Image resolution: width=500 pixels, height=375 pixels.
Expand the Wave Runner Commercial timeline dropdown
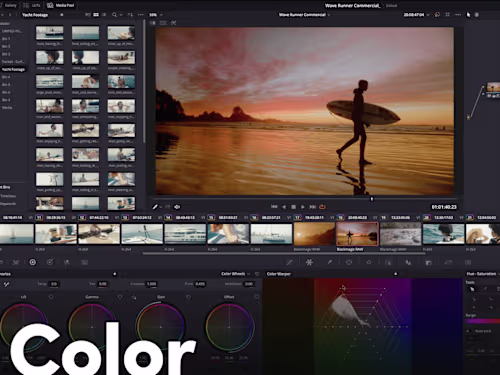click(x=304, y=15)
